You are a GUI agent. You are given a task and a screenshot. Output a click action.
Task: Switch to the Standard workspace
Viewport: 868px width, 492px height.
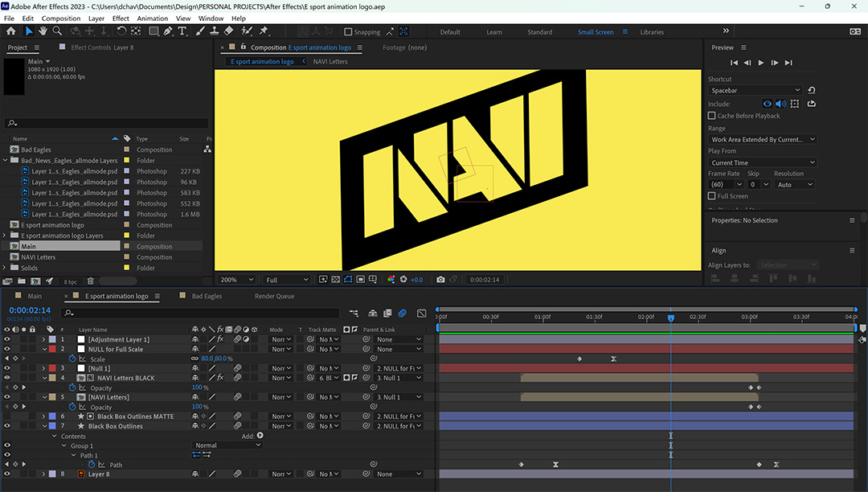coord(539,32)
